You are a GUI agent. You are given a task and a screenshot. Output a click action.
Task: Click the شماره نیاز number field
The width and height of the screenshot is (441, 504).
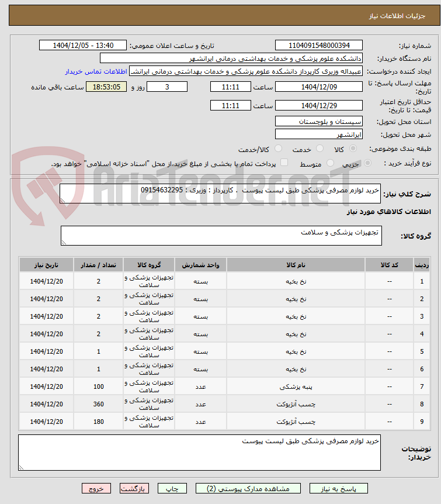pyautogui.click(x=319, y=46)
